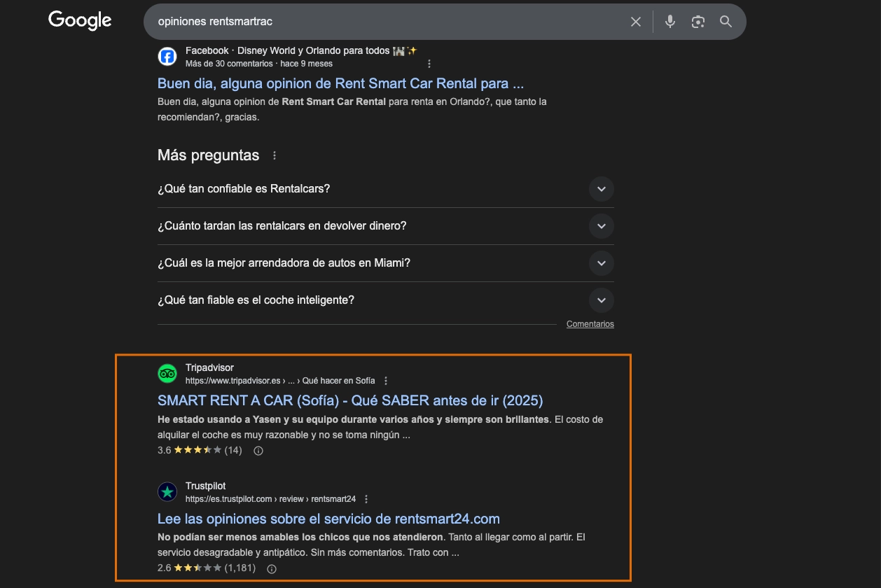This screenshot has width=881, height=588.
Task: Click the Comentarios feedback link
Action: point(590,324)
